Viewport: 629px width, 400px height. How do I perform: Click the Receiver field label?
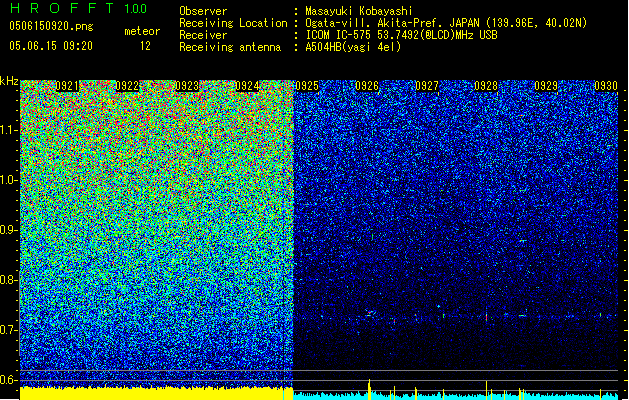(203, 35)
